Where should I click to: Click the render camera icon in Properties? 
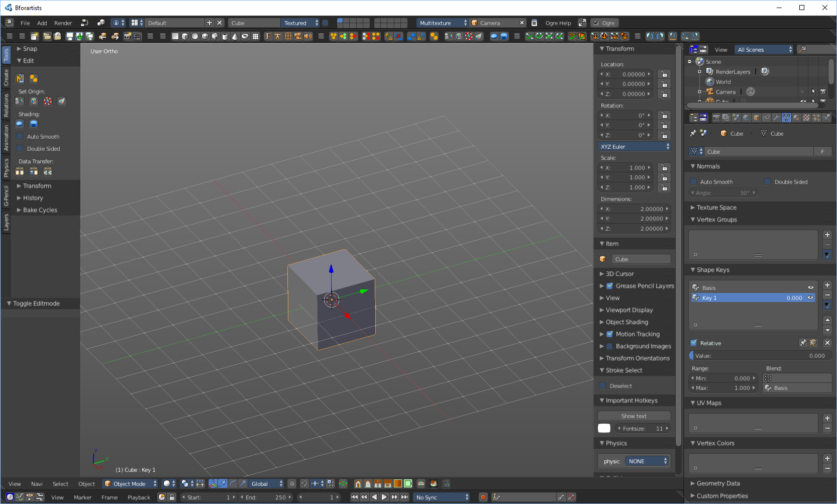[x=716, y=118]
